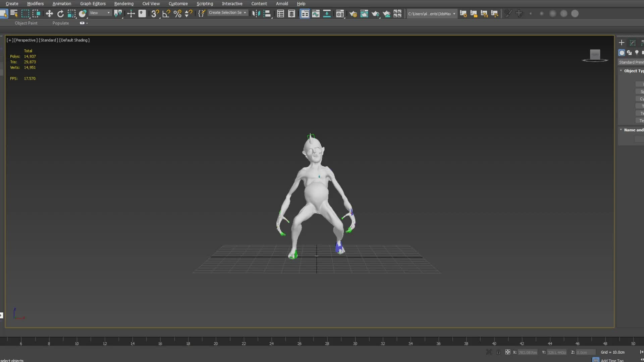Expand the Standard Primitives dropdown
Viewport: 644px width, 362px height.
click(632, 62)
